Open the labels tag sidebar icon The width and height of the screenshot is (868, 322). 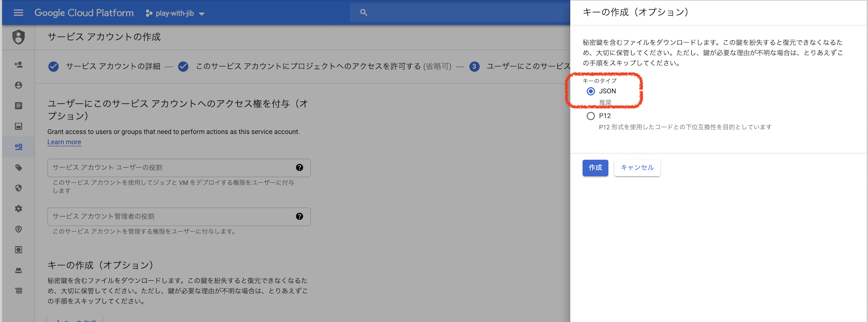click(x=18, y=167)
